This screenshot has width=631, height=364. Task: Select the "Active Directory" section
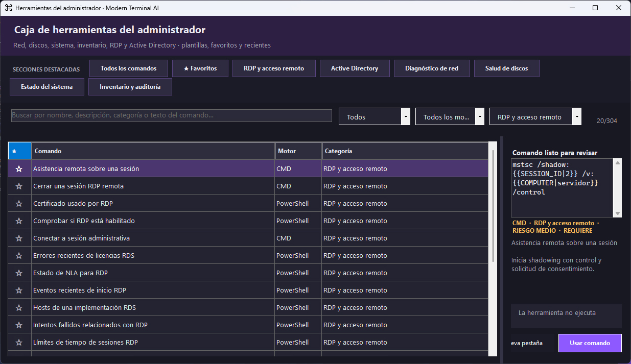[x=355, y=68]
